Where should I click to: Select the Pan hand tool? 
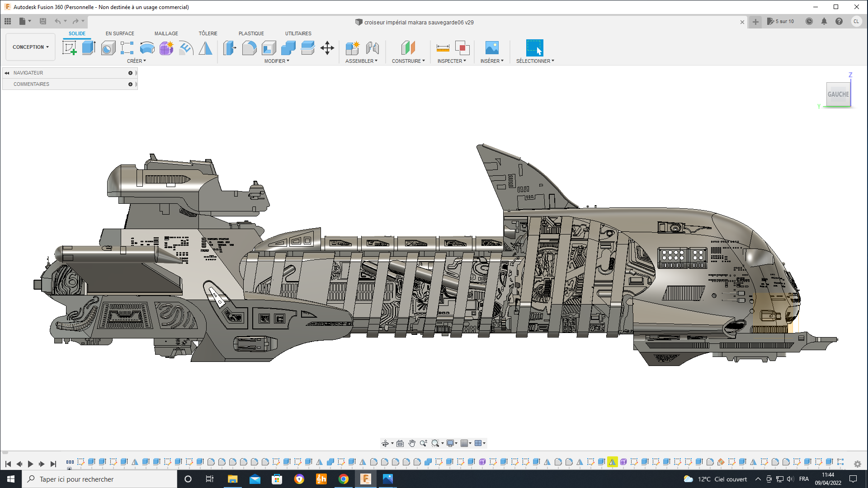411,443
